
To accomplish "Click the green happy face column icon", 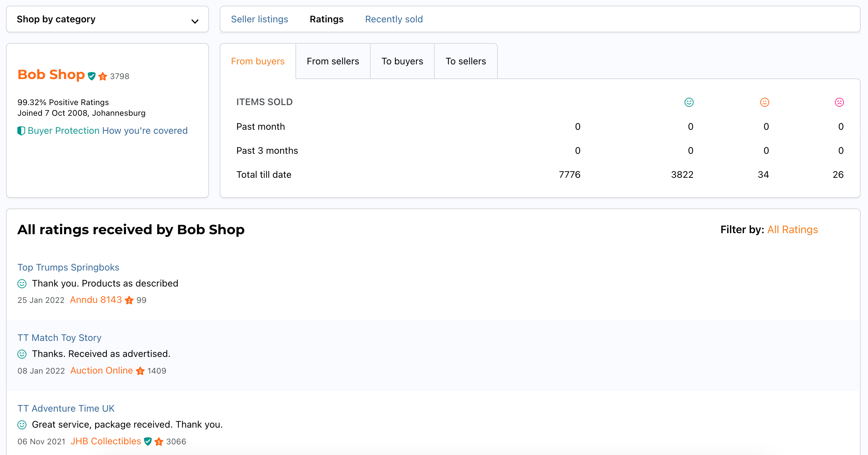I will 689,102.
